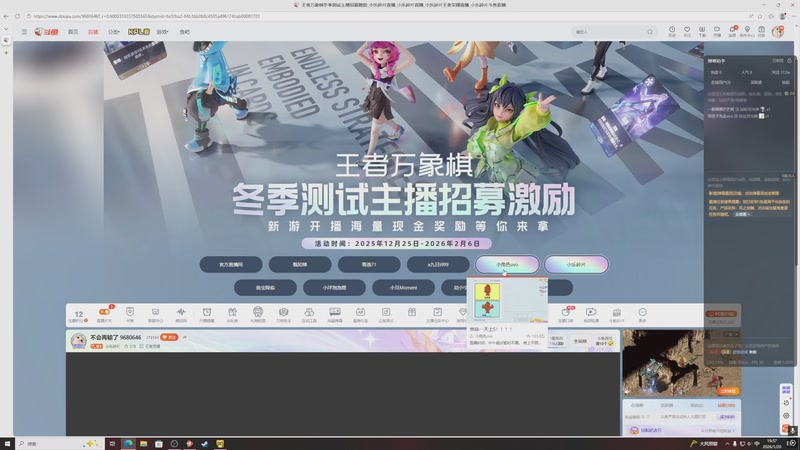Image resolution: width=800 pixels, height=450 pixels.
Task: Toggle the orange live switch in toolbar
Action: (104, 312)
